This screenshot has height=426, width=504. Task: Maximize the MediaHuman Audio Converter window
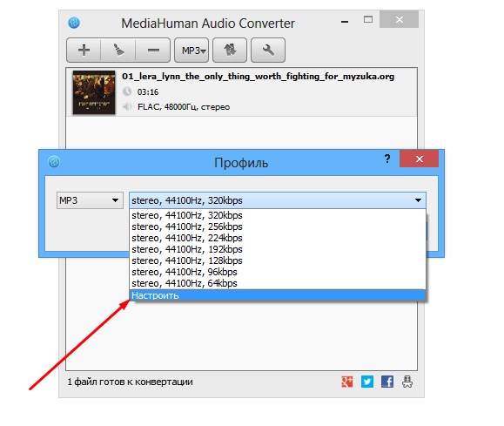pos(368,20)
